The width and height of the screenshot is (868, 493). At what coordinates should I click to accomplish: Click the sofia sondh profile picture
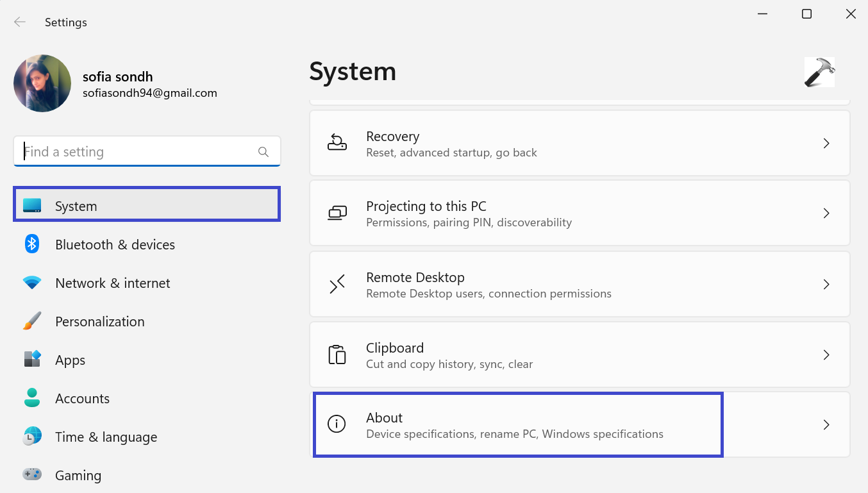click(42, 83)
